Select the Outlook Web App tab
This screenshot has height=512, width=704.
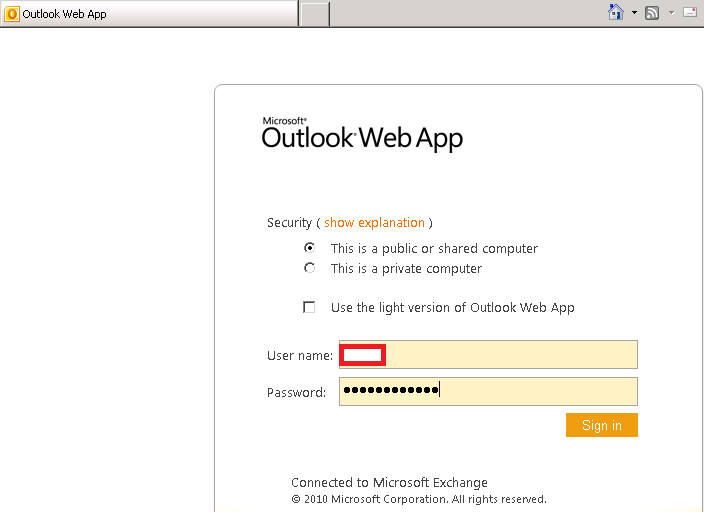click(150, 14)
